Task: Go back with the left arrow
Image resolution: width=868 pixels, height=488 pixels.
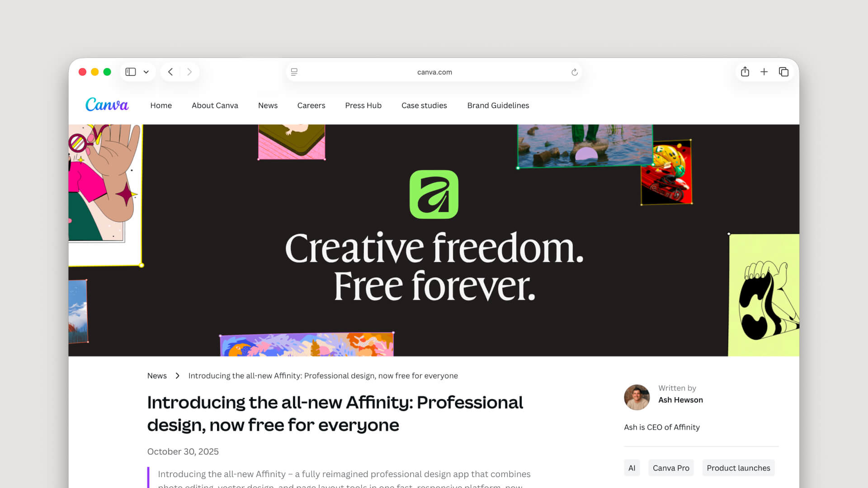Action: (170, 72)
